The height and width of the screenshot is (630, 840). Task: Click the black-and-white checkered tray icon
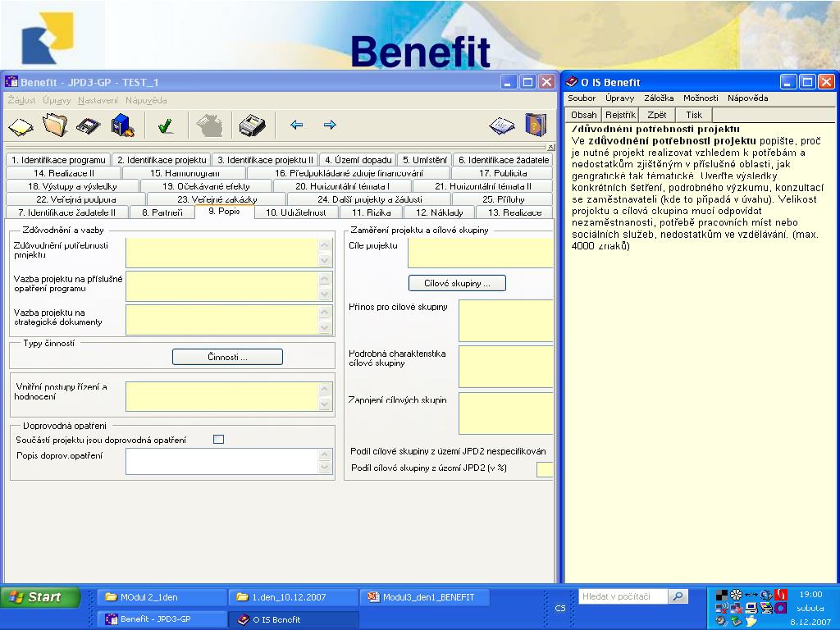(x=722, y=595)
